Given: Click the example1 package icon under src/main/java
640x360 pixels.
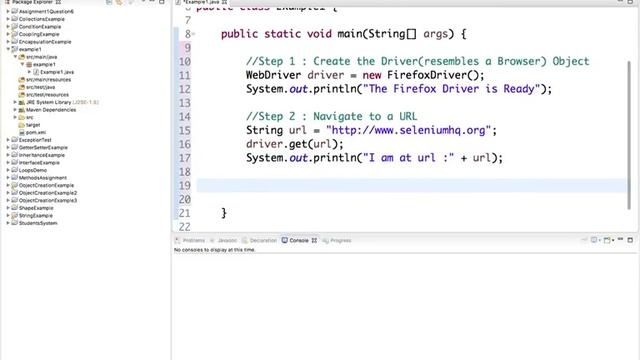Looking at the screenshot, I should (x=29, y=64).
